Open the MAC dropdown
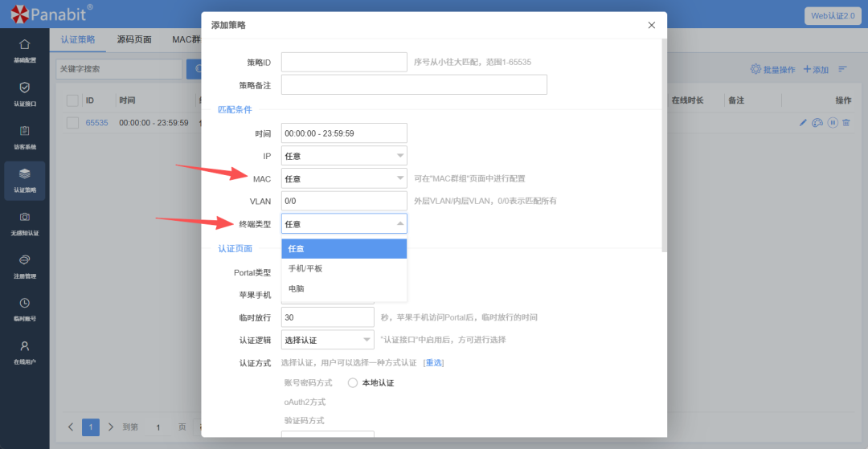This screenshot has width=868, height=449. pos(344,178)
